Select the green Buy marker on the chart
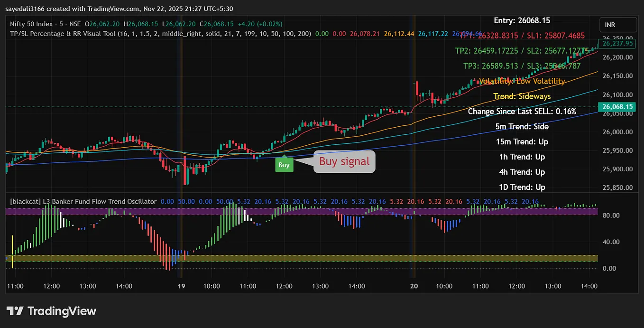Screen dimensions: 644x328 pos(284,165)
